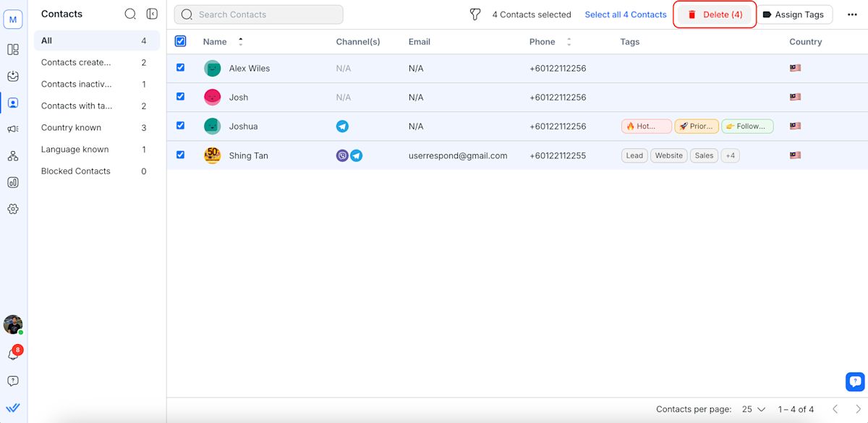Open the three-dot more options menu
868x423 pixels.
coord(852,14)
